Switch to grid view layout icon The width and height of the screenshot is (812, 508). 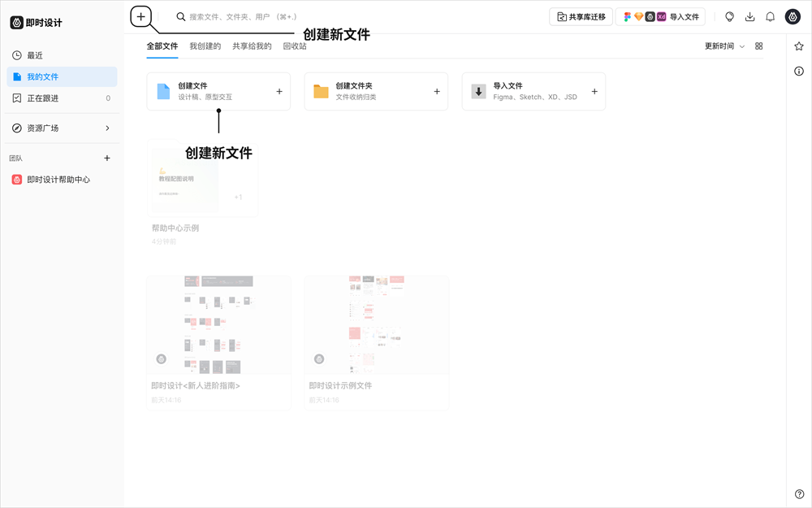(x=758, y=46)
